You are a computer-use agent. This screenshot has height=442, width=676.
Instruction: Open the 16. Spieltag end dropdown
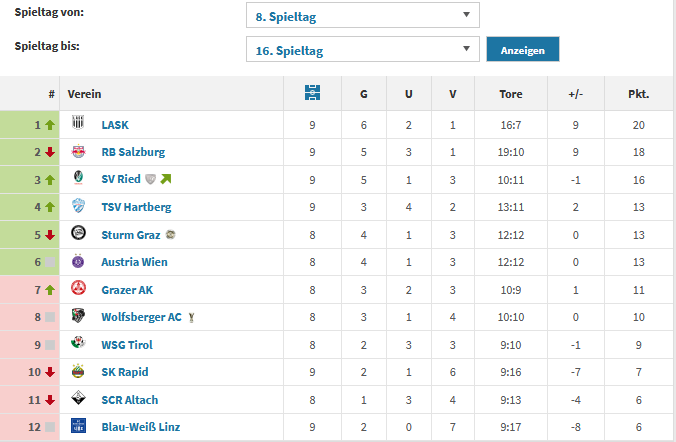pyautogui.click(x=362, y=50)
